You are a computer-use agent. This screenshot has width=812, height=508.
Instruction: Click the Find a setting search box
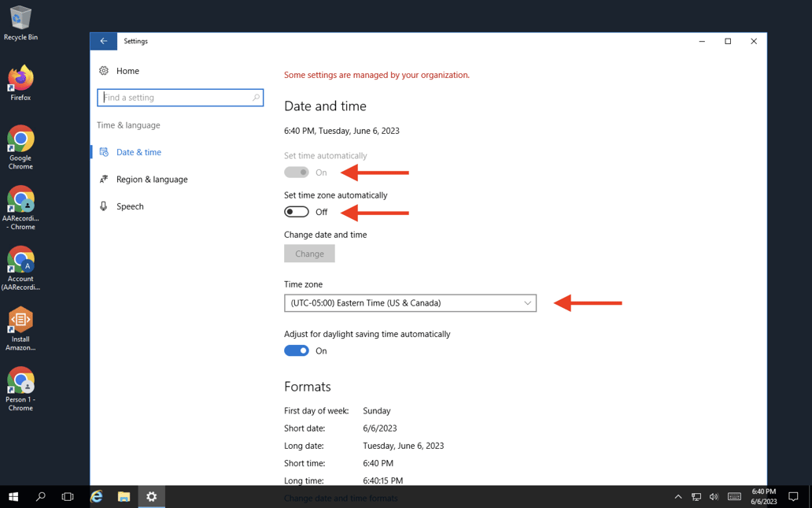(x=179, y=98)
